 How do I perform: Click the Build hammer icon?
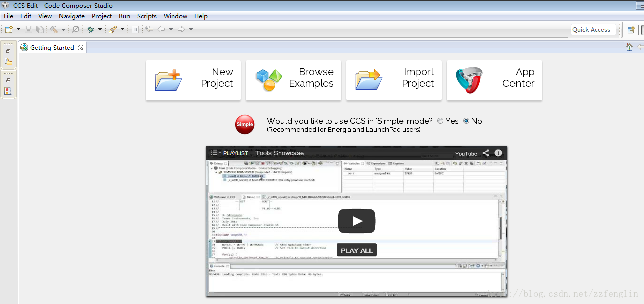(x=54, y=30)
